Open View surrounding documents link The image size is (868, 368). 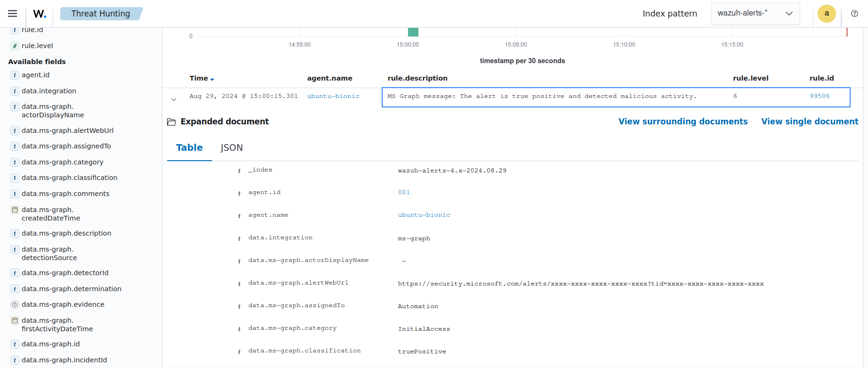[683, 122]
